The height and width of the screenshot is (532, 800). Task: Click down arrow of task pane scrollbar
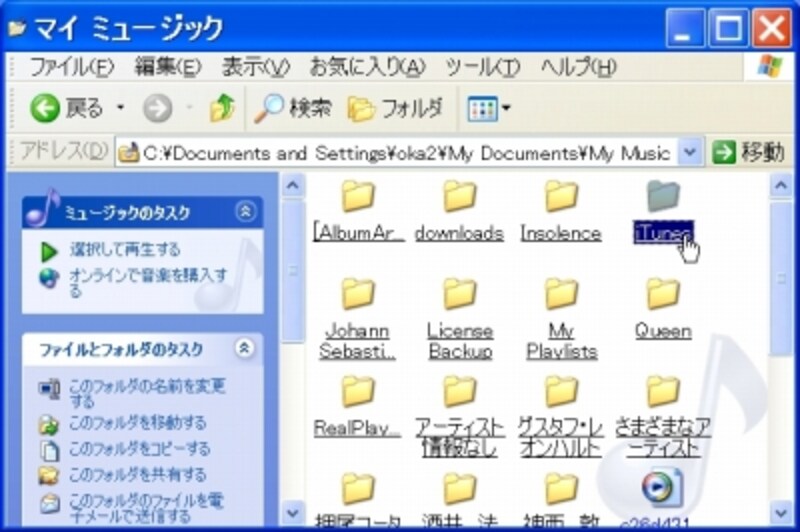[x=292, y=512]
